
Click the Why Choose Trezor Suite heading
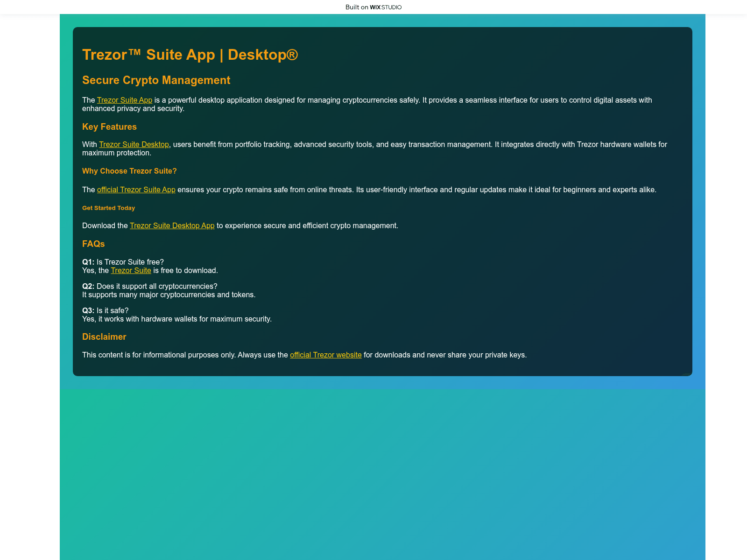click(129, 171)
